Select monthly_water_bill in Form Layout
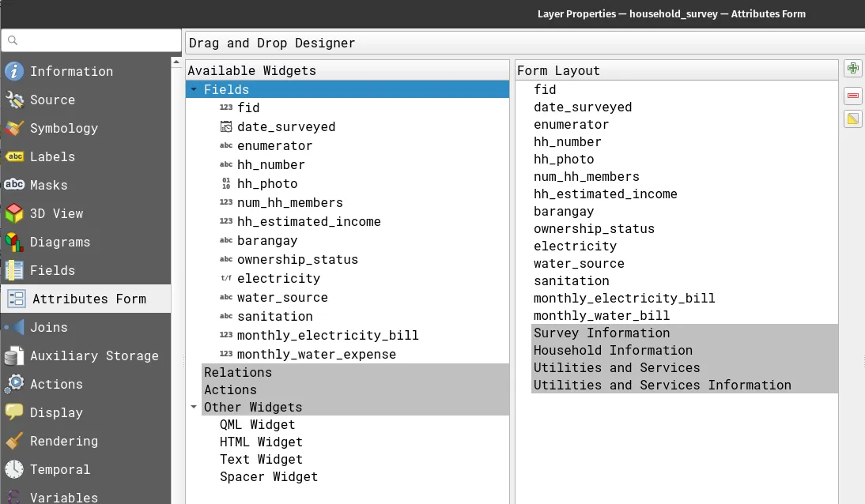 (x=602, y=315)
